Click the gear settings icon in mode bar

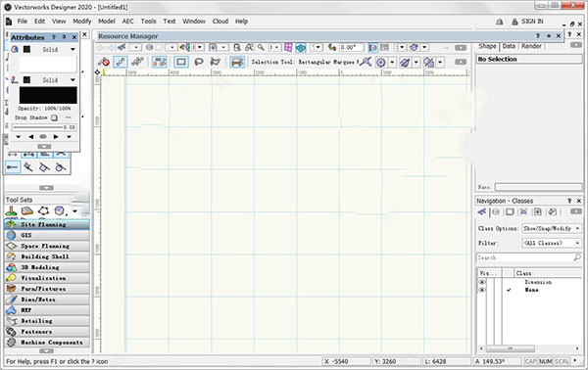(x=381, y=63)
